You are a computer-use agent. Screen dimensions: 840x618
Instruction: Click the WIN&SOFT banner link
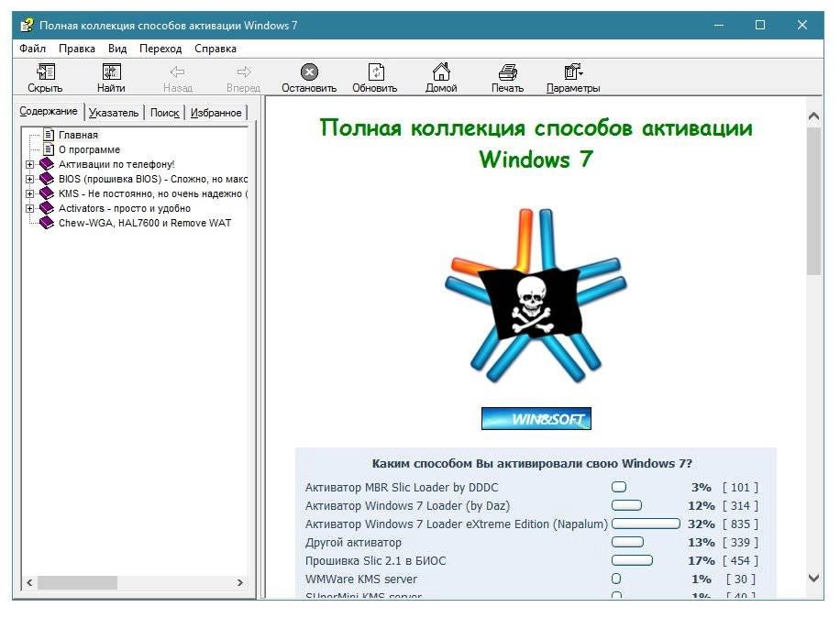pos(536,418)
